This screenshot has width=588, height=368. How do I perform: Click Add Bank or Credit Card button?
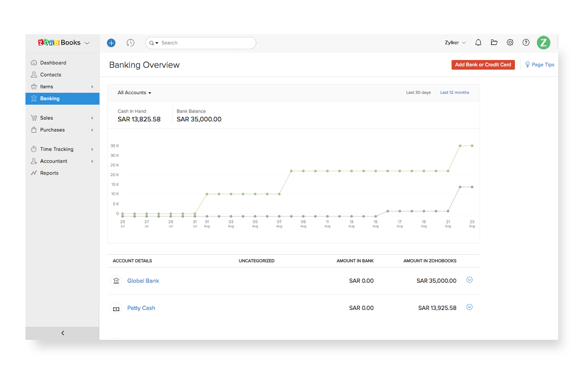click(x=482, y=64)
